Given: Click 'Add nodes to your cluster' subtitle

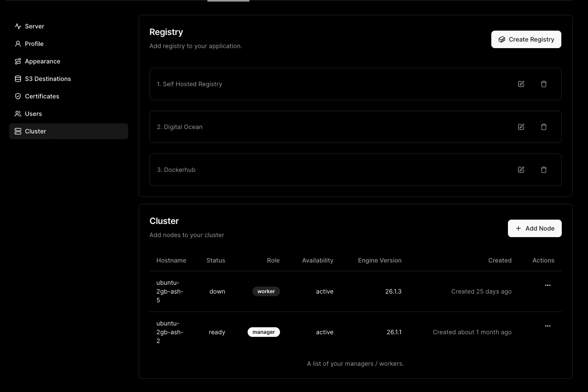Looking at the screenshot, I should (x=187, y=235).
